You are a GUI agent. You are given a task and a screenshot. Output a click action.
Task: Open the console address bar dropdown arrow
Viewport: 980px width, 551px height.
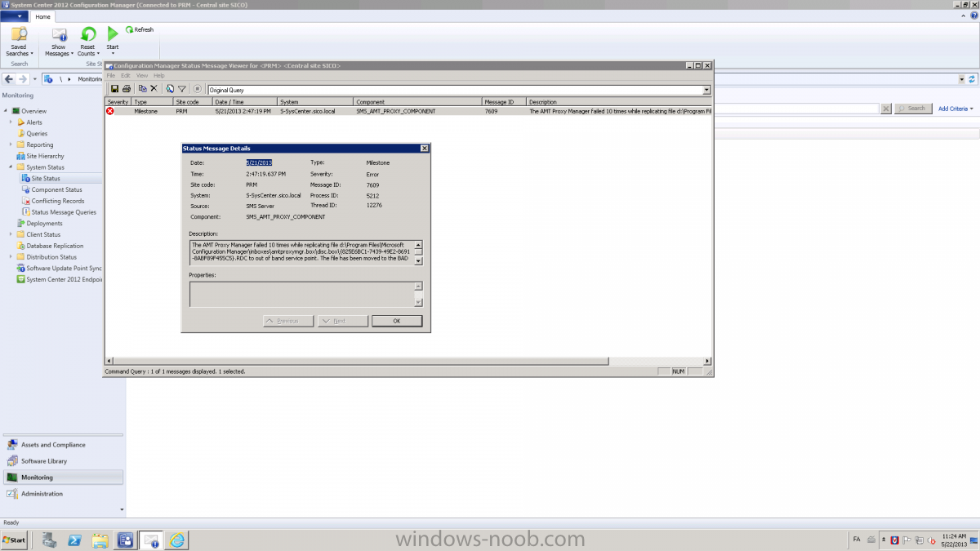pos(961,79)
